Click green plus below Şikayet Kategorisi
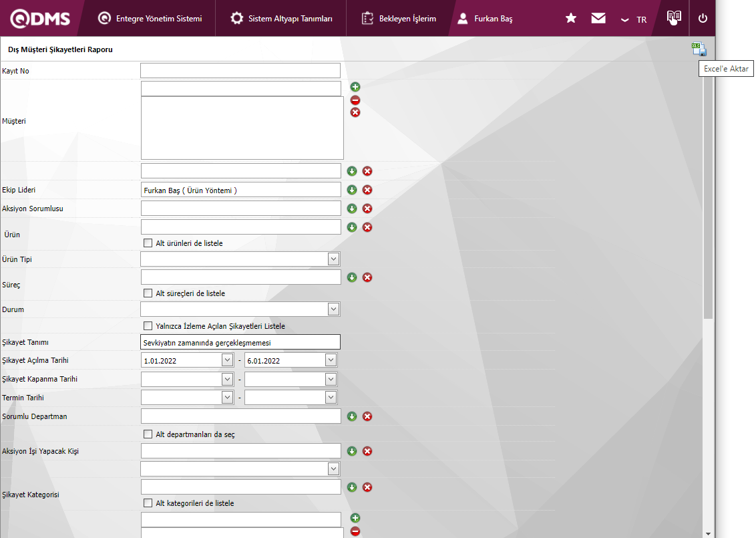Viewport: 756px width, 538px height. click(x=355, y=518)
